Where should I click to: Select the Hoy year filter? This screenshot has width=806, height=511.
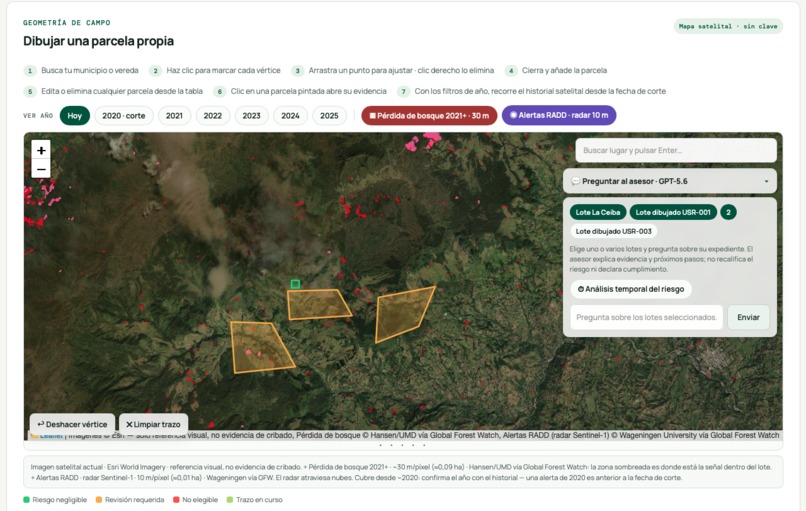75,116
